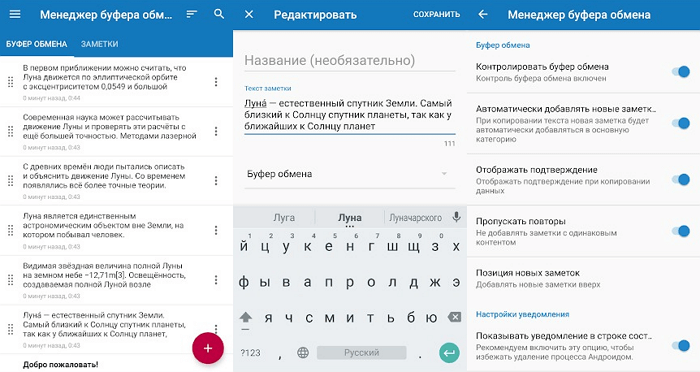Tap the keyboard shift arrow key
The image size is (700, 372).
[246, 318]
